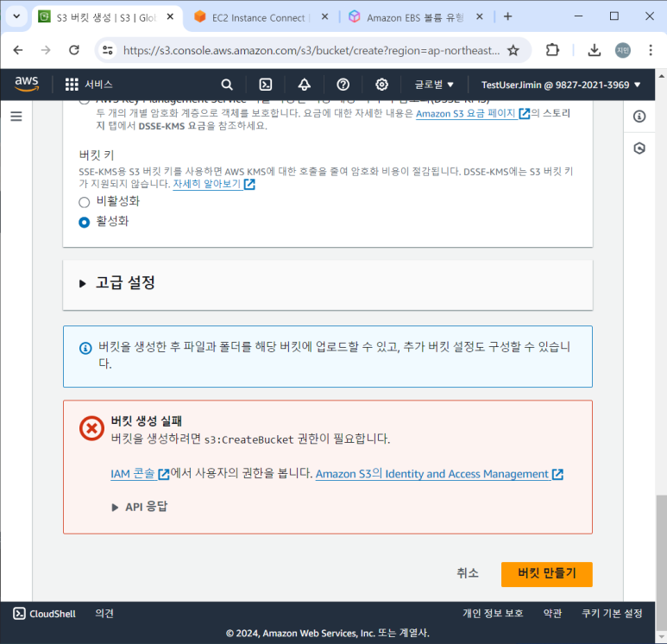Expand the 고급 설정 section

point(117,282)
